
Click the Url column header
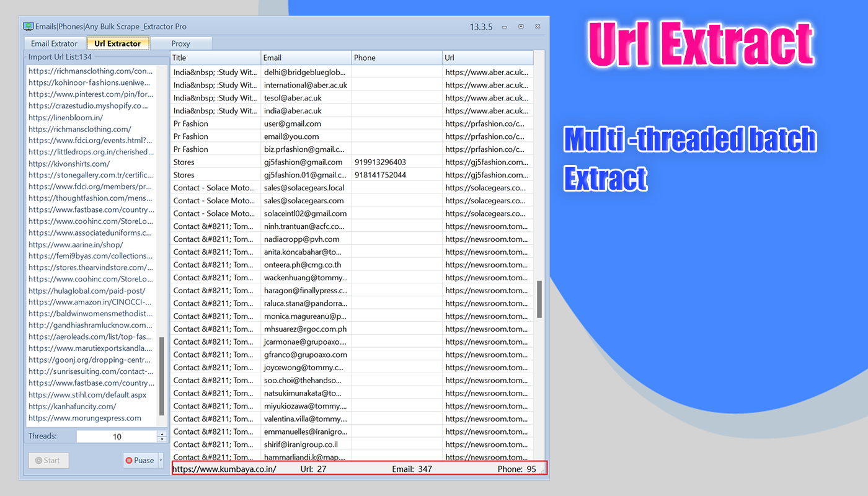(x=487, y=58)
